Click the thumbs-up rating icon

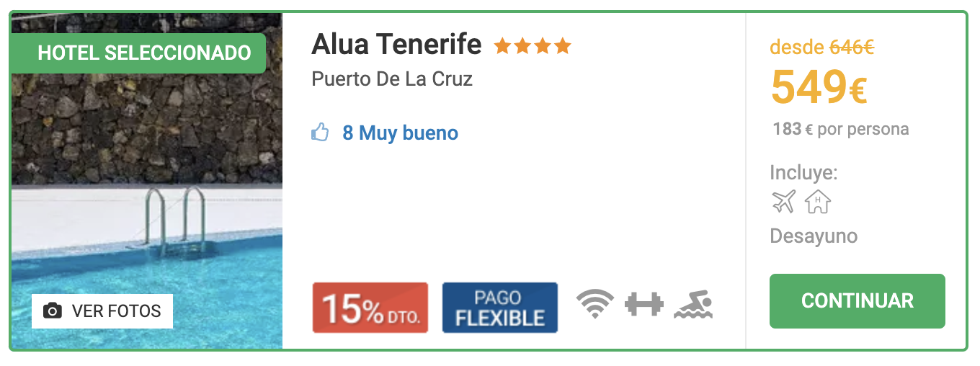(x=320, y=133)
